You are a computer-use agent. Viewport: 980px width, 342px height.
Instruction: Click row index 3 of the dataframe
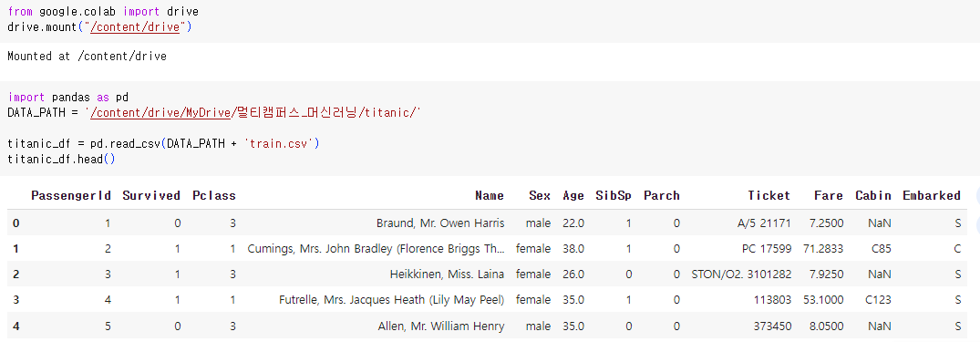coord(16,300)
